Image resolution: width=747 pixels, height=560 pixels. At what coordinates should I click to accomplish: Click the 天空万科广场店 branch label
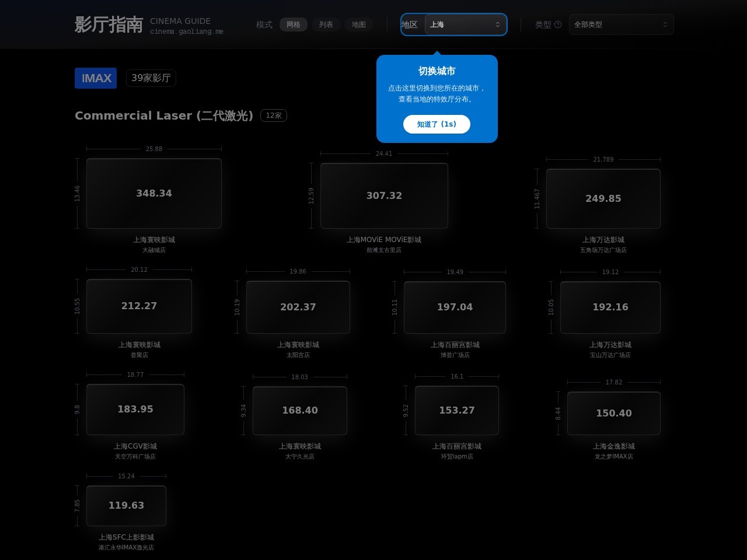[x=135, y=457]
